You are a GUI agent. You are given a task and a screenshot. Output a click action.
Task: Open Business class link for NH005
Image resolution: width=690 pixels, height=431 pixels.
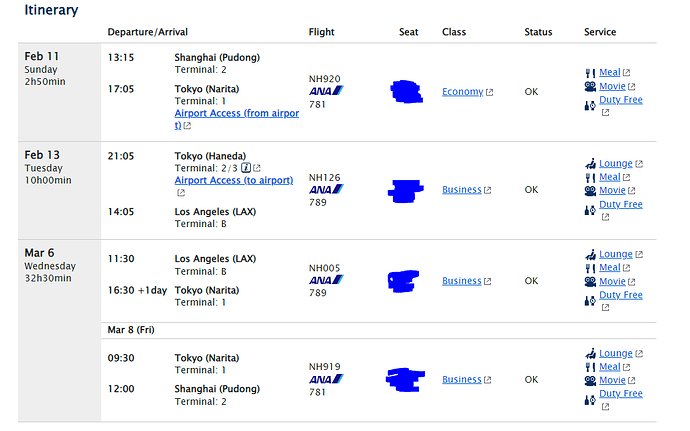[462, 281]
